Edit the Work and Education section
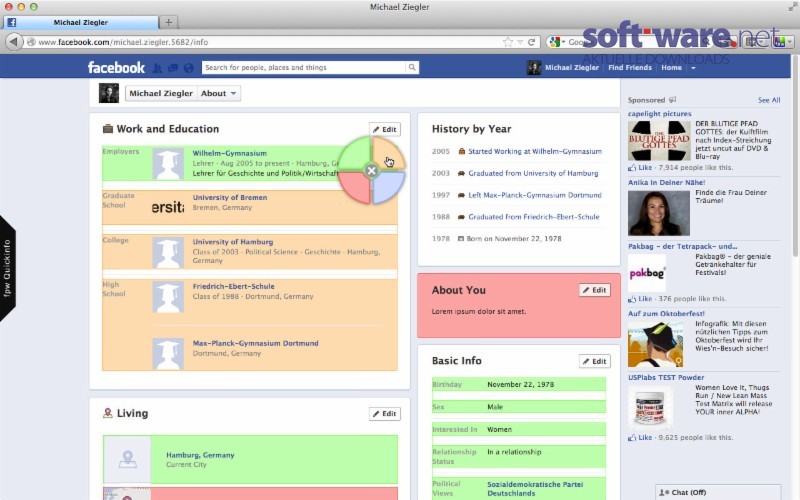Screen dimensions: 800x500 (385, 129)
